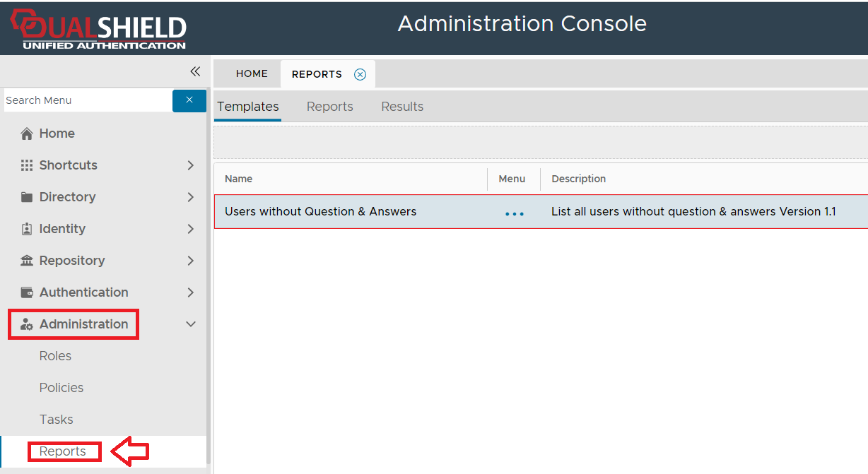Click the Authentication wallet icon

[27, 292]
